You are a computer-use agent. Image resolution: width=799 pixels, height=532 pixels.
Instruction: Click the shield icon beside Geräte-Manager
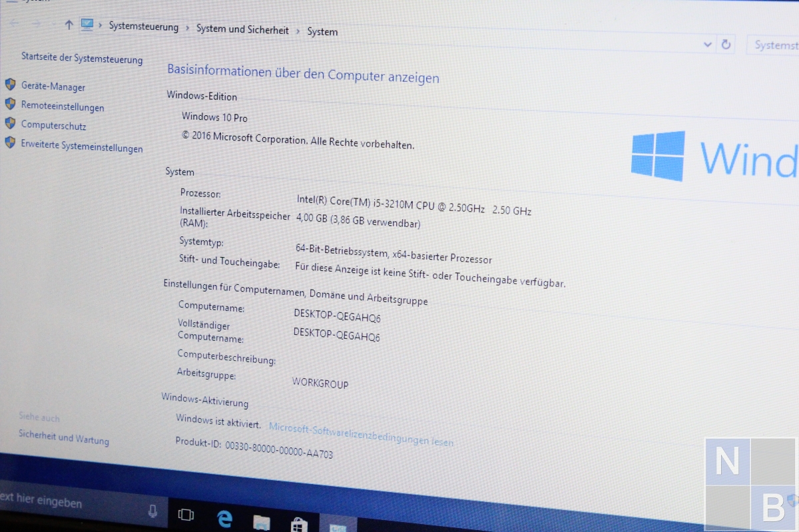point(10,85)
